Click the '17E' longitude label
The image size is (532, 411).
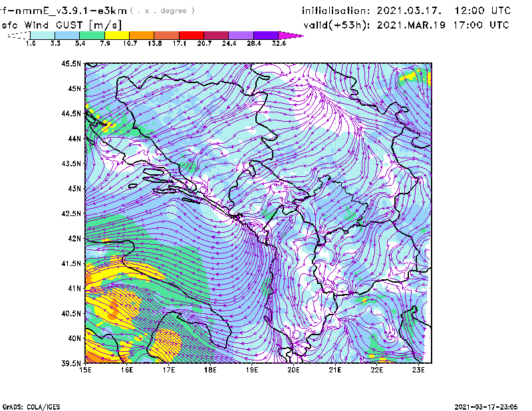click(x=169, y=370)
